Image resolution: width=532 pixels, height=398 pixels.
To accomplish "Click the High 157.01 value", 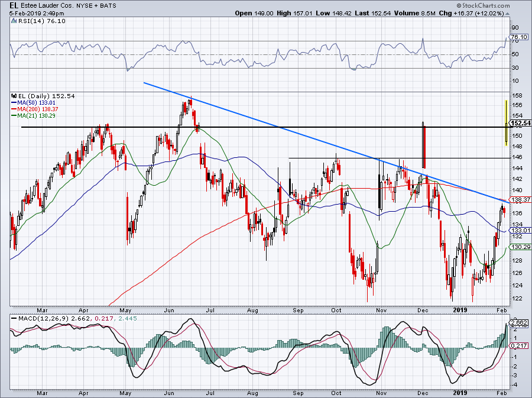I will click(x=295, y=13).
